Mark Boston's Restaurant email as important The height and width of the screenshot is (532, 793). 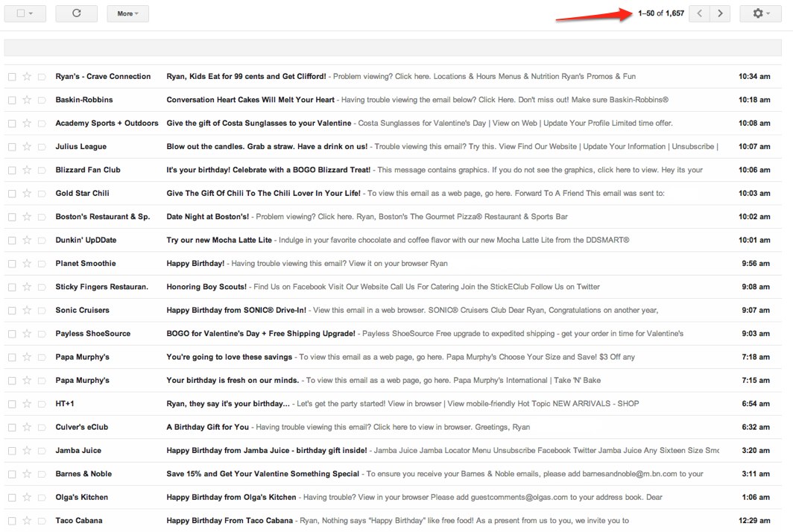(x=42, y=217)
